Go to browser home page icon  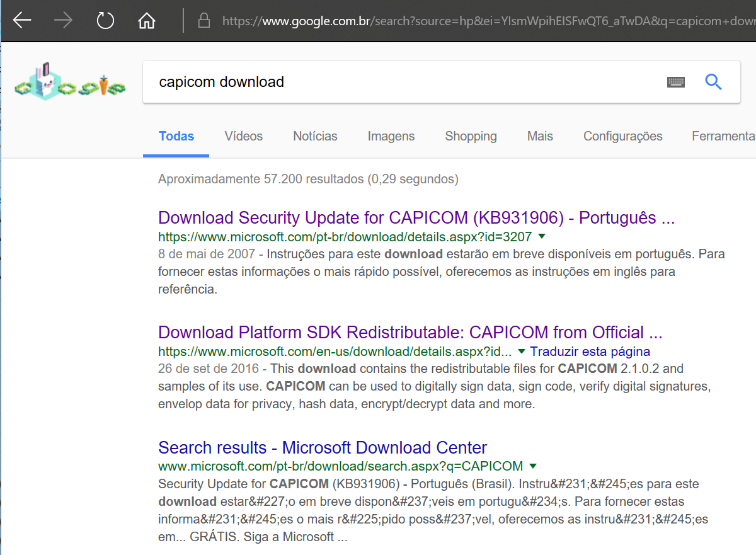pos(147,21)
